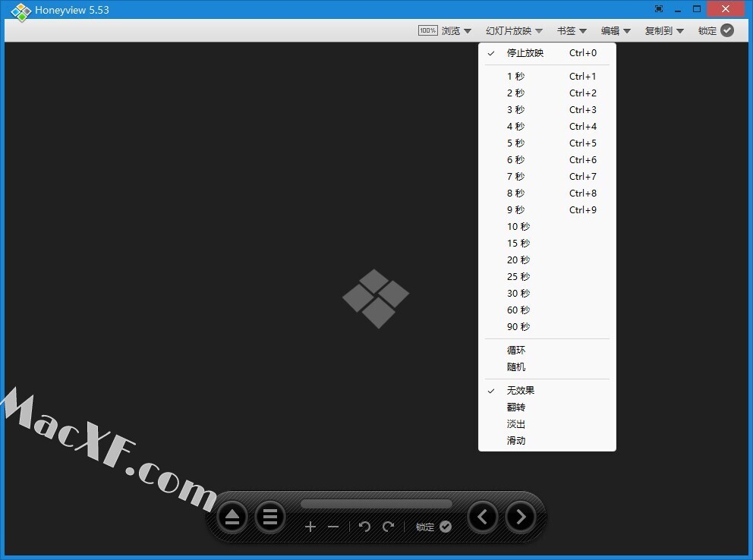753x560 pixels.
Task: Open the 书签 dropdown menu
Action: coord(572,30)
